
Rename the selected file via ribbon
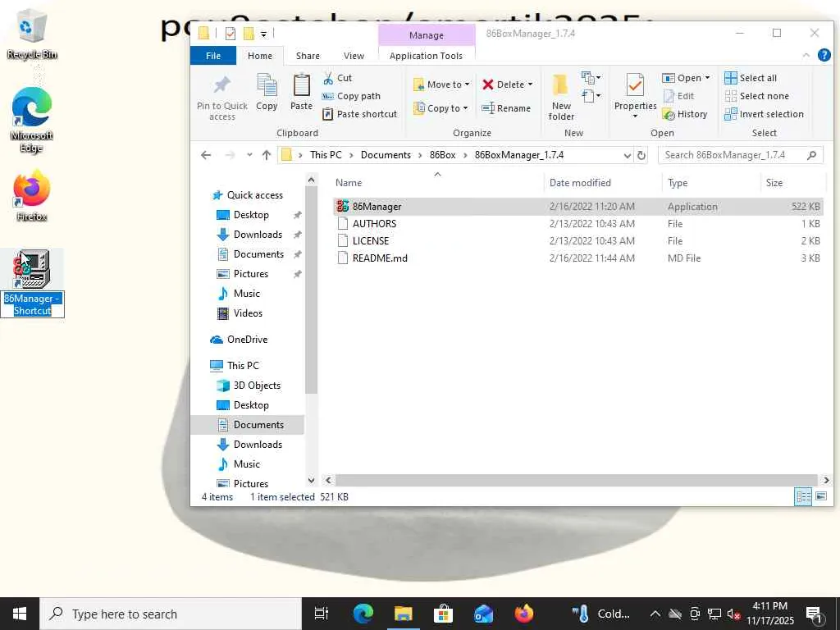coord(506,108)
